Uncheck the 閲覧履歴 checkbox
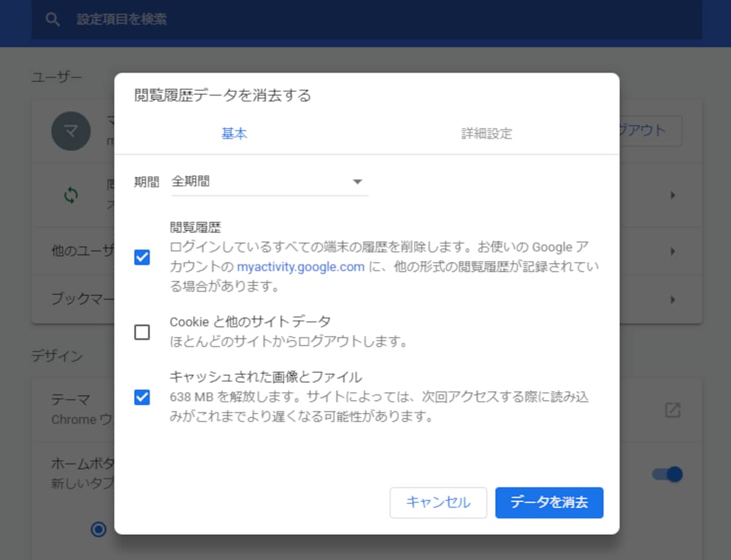The image size is (731, 560). tap(142, 257)
